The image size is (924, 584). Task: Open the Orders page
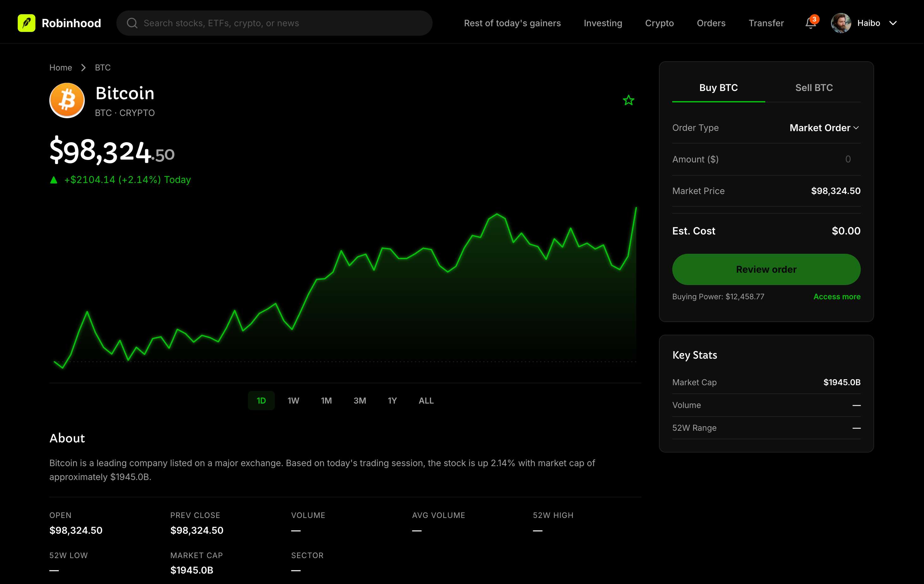[x=711, y=23]
